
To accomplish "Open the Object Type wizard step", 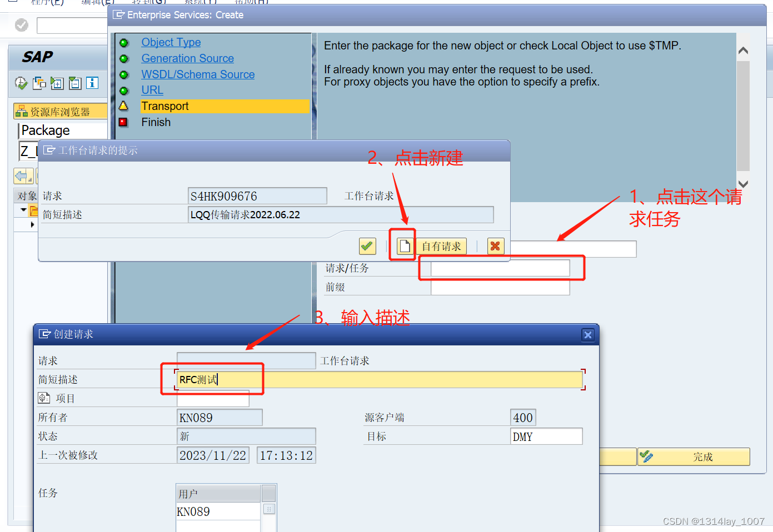I will click(x=171, y=42).
